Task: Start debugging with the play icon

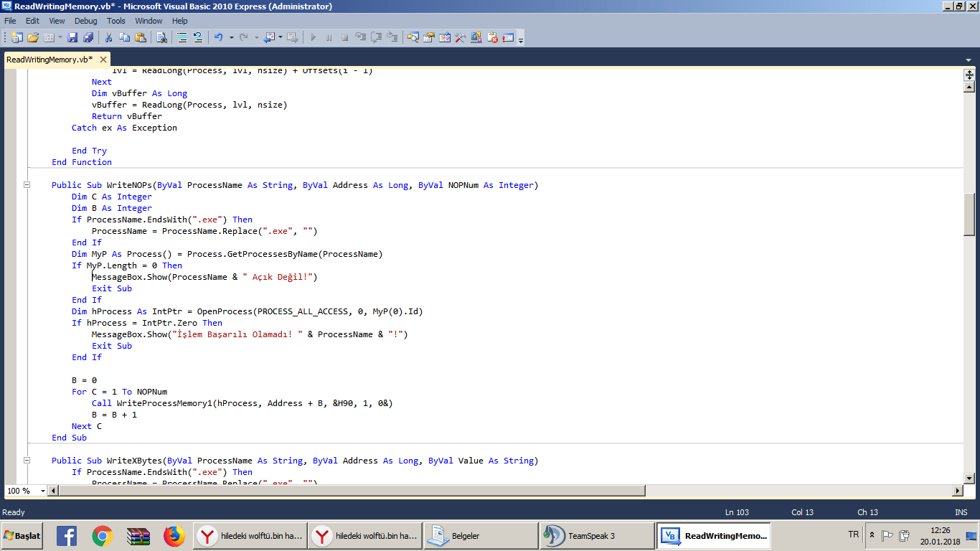Action: coord(314,37)
